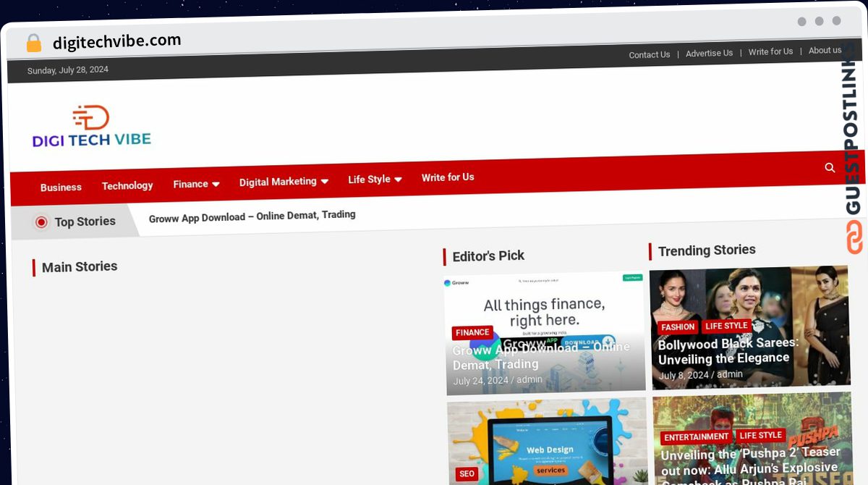This screenshot has height=485, width=868.
Task: Click the search magnifier icon in red navbar
Action: click(x=830, y=167)
